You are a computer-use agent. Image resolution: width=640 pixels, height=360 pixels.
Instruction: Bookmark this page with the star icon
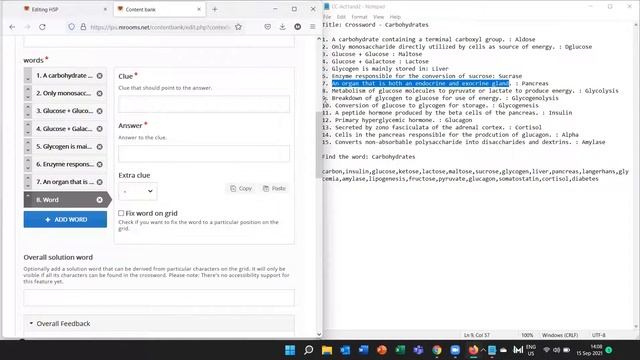[x=238, y=27]
